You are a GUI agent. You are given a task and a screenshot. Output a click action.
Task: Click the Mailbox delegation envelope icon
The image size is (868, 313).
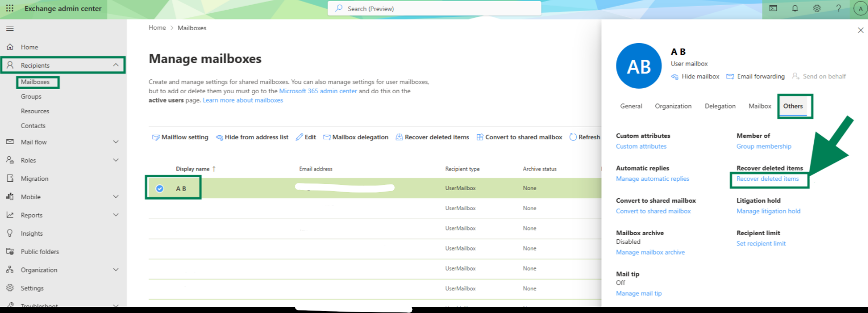tap(327, 137)
